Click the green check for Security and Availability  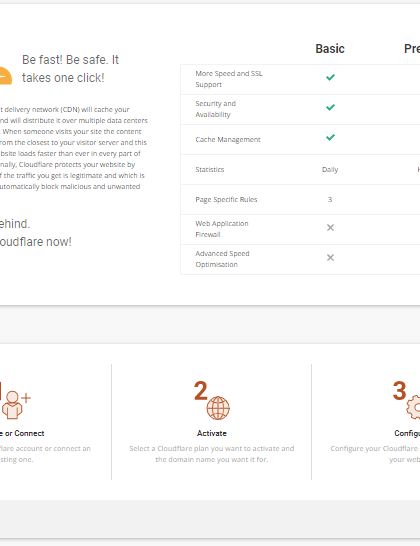coord(330,107)
